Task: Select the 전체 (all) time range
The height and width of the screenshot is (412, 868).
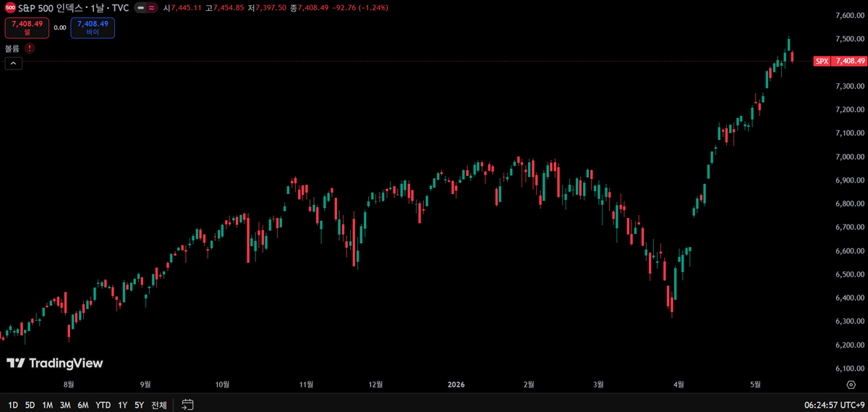Action: click(x=158, y=405)
